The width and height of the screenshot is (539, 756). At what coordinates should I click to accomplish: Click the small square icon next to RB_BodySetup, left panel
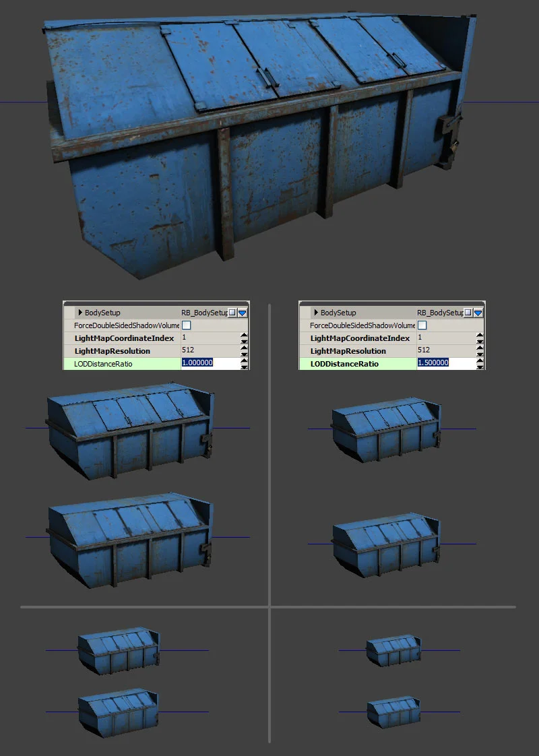point(232,313)
